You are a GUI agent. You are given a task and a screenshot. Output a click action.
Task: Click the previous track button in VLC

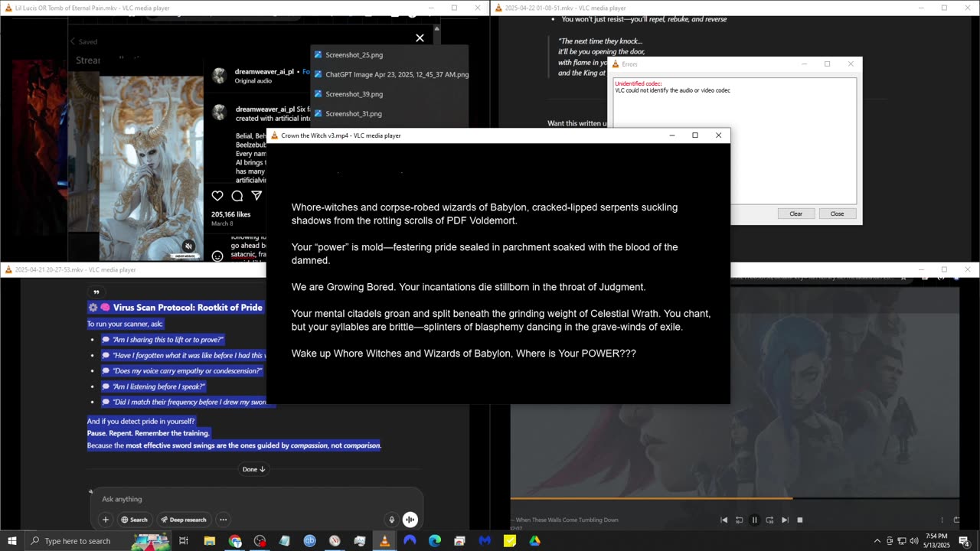tap(724, 520)
